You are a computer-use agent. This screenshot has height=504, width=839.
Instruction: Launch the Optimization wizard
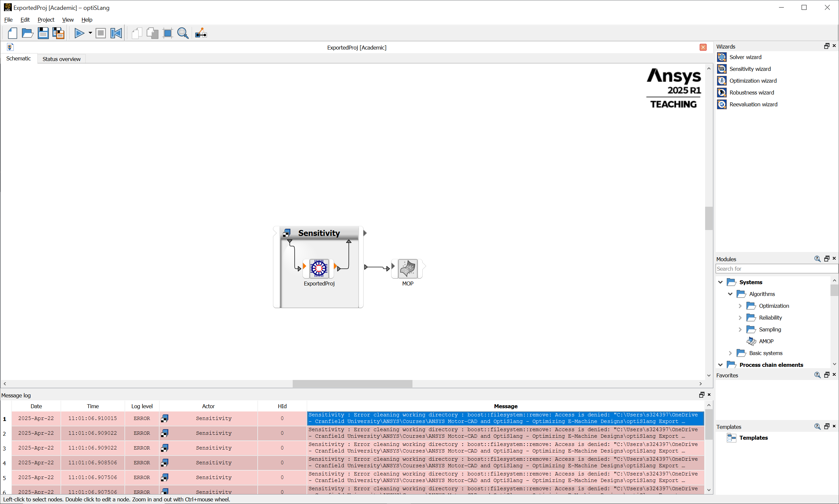(753, 81)
